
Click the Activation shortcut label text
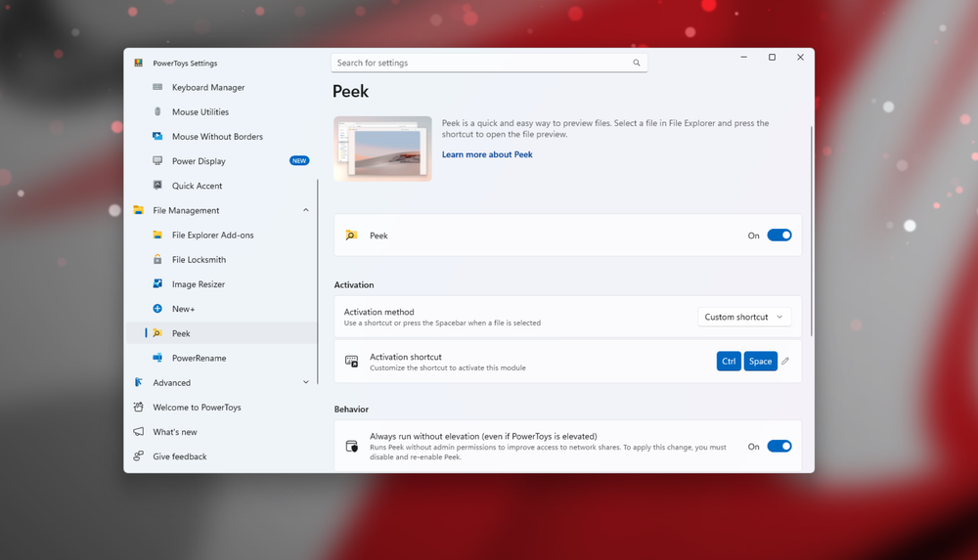tap(406, 357)
